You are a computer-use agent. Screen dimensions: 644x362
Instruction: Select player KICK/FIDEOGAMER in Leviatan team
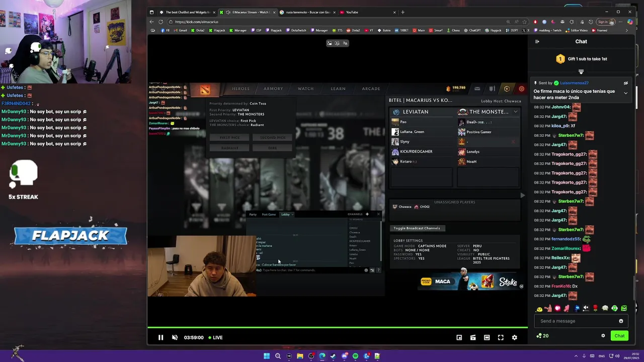coord(416,151)
